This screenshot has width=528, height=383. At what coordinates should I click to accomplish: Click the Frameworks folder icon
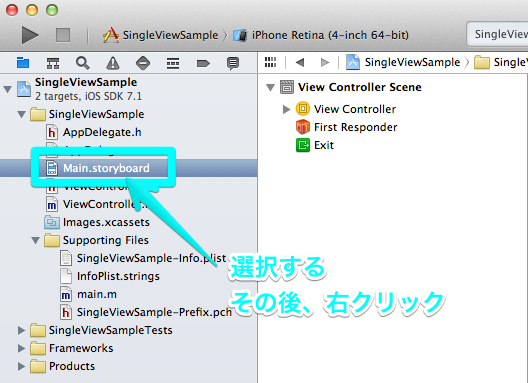38,348
